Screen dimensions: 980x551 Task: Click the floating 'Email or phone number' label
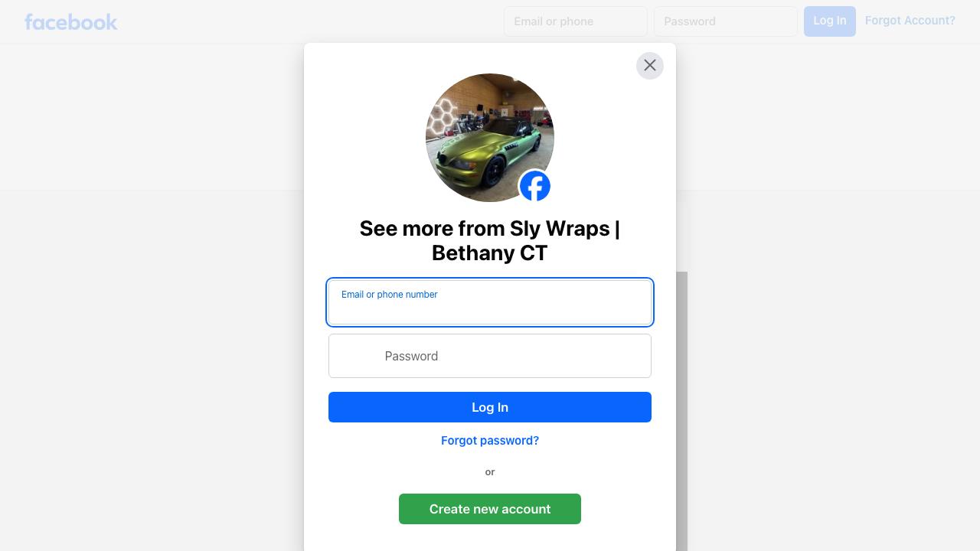tap(390, 295)
